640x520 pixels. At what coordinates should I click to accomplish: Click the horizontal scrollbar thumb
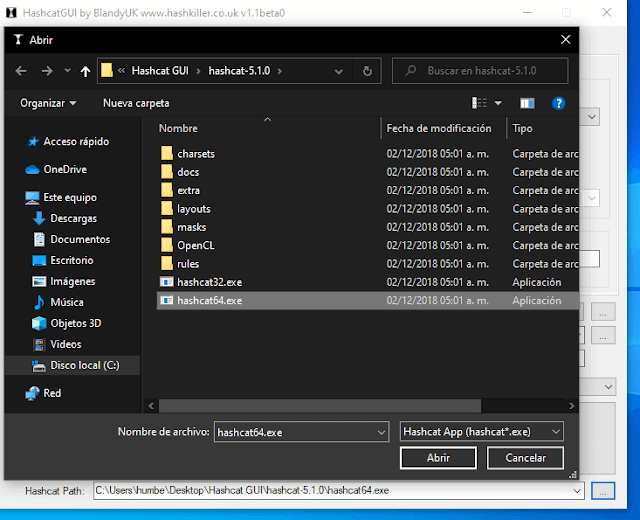tap(320, 406)
